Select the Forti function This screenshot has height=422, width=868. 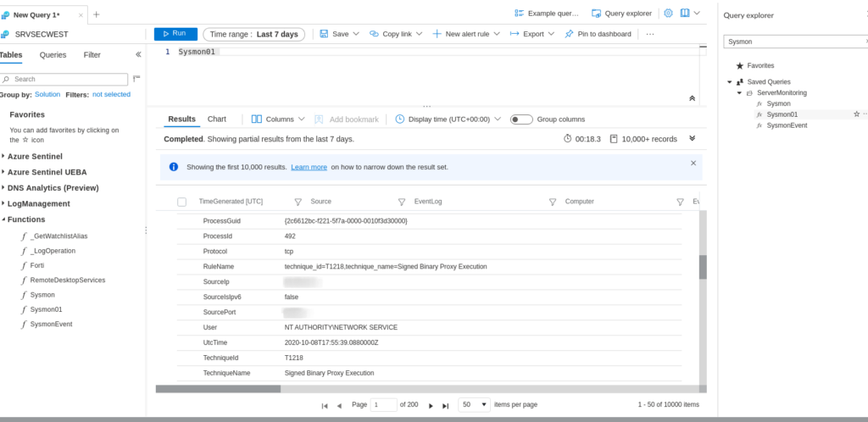37,265
